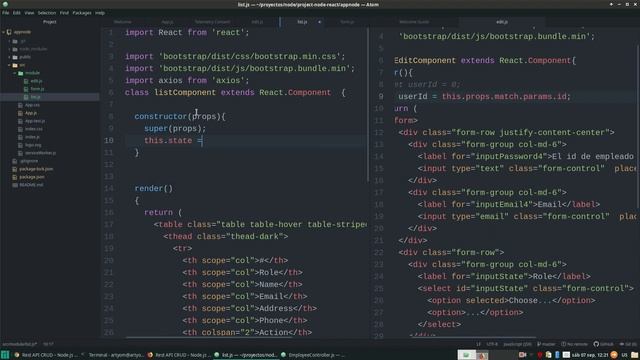Open edit.js in the tree view

click(x=36, y=81)
